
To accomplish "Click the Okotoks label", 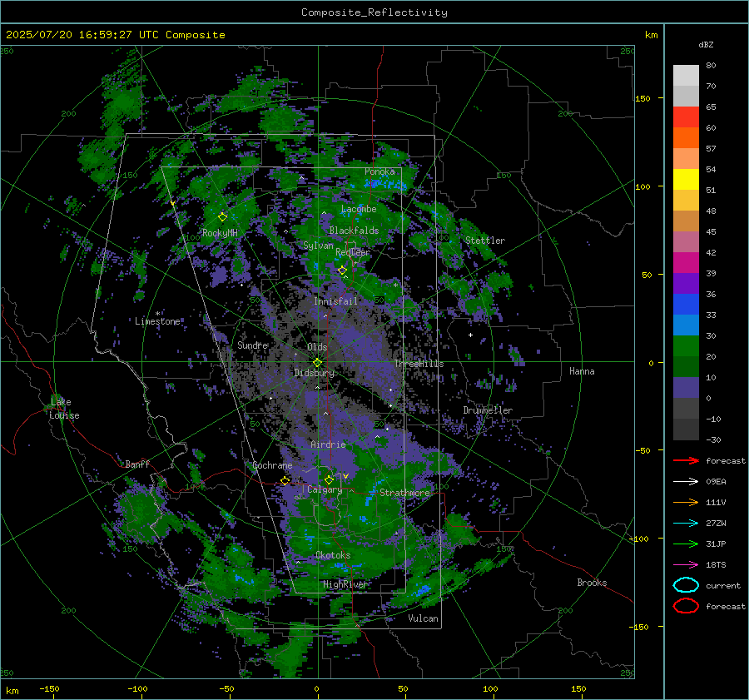I will pos(334,555).
